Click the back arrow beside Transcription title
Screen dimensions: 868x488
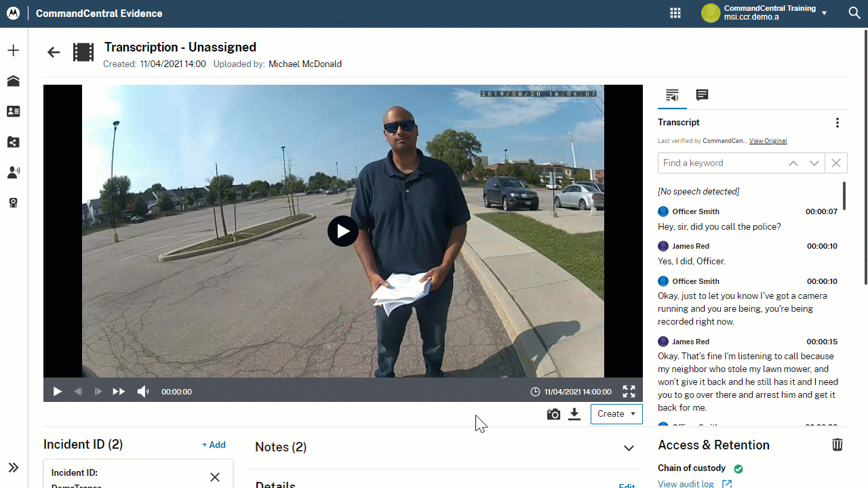pos(54,52)
